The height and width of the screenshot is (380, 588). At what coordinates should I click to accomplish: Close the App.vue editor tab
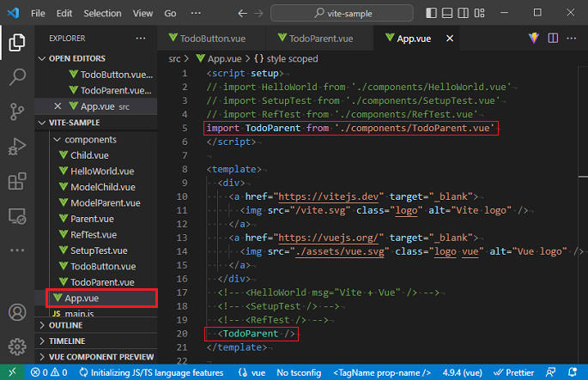tap(450, 39)
